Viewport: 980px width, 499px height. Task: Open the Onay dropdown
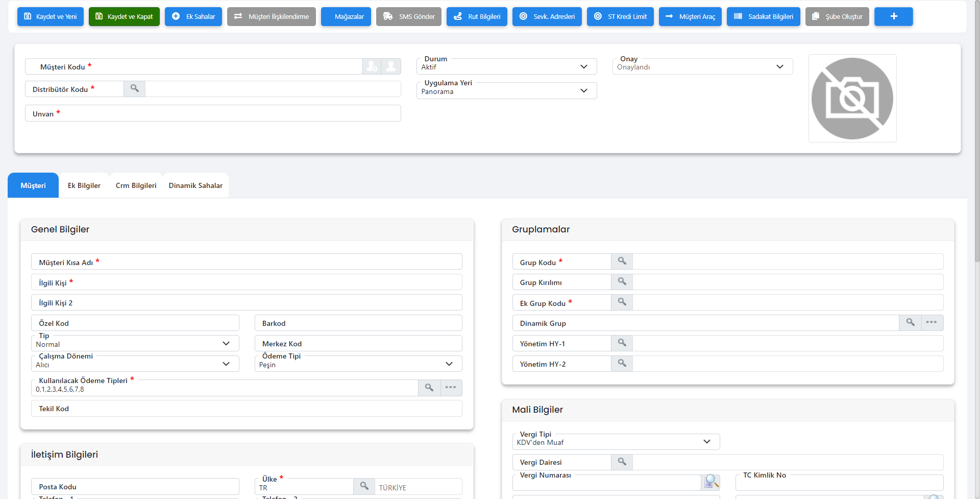pyautogui.click(x=703, y=66)
